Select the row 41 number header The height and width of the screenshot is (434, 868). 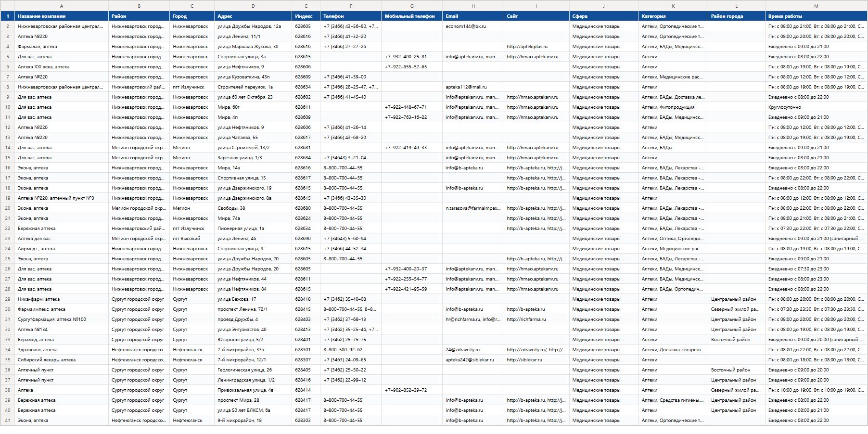coord(7,421)
